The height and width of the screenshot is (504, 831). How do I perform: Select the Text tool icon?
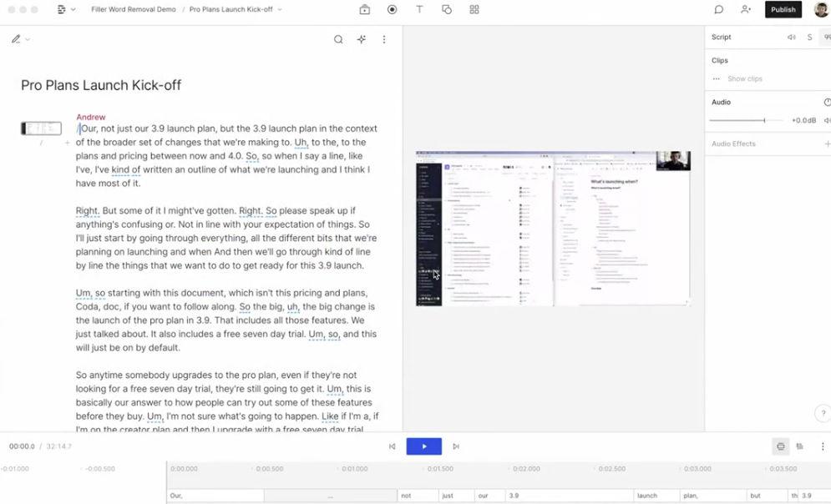tap(419, 10)
